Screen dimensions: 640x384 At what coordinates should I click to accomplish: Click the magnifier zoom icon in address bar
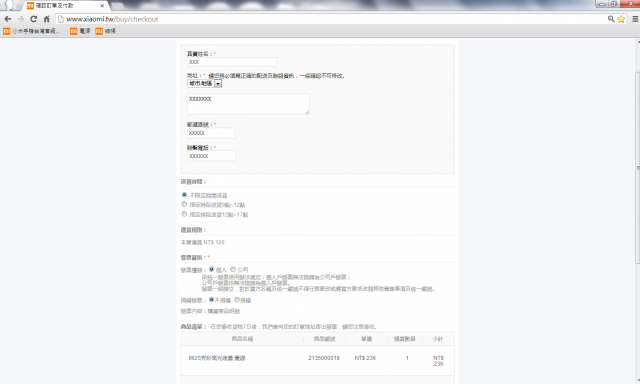pyautogui.click(x=611, y=19)
